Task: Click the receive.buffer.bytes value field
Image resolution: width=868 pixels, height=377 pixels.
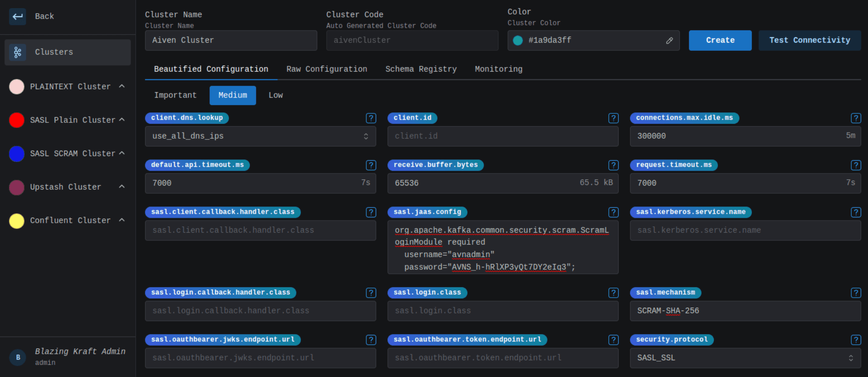Action: [503, 183]
